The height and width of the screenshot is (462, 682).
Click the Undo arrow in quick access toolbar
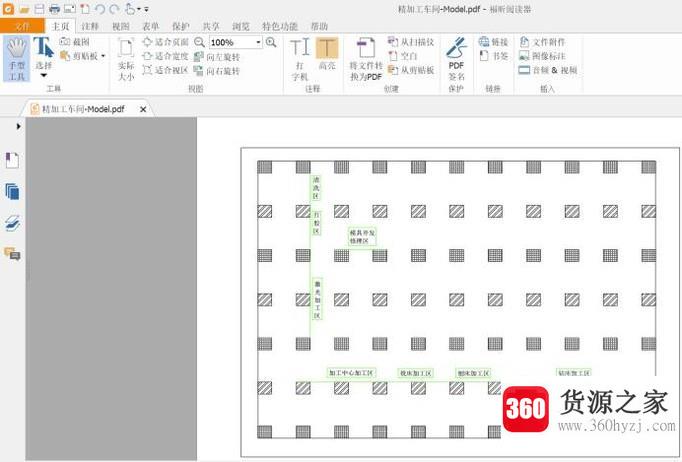(x=100, y=9)
